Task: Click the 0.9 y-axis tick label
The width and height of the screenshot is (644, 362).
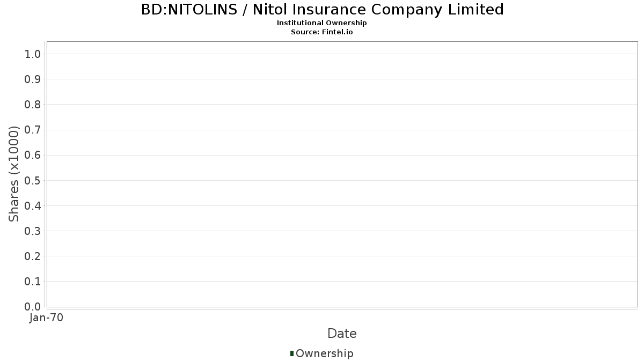Action: pyautogui.click(x=33, y=79)
